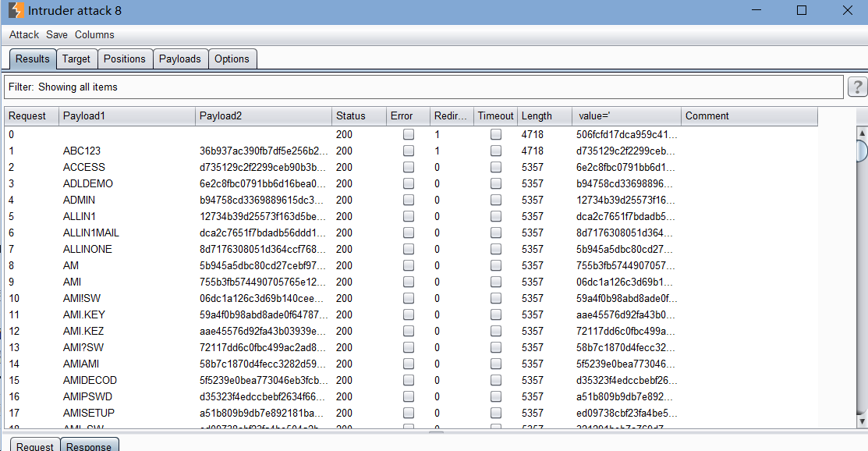Click results scrollbar down arrow
This screenshot has height=451, width=868.
point(862,421)
